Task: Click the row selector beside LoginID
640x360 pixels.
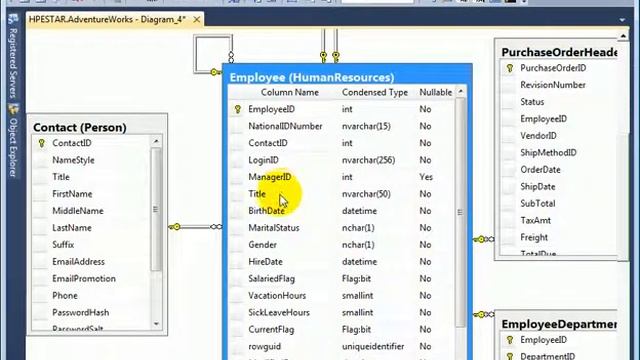Action: tap(237, 160)
